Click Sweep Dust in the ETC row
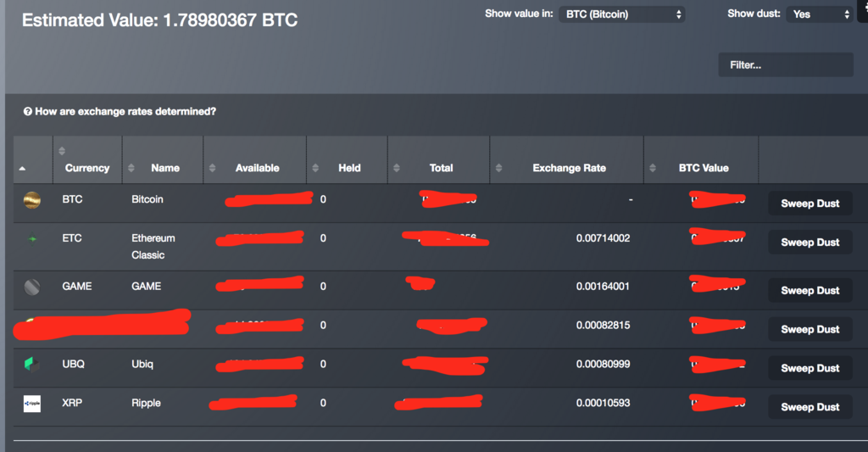The image size is (868, 452). pyautogui.click(x=810, y=242)
